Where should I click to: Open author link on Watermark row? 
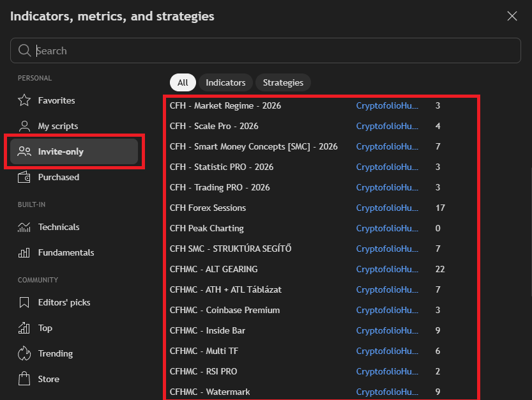click(x=387, y=392)
